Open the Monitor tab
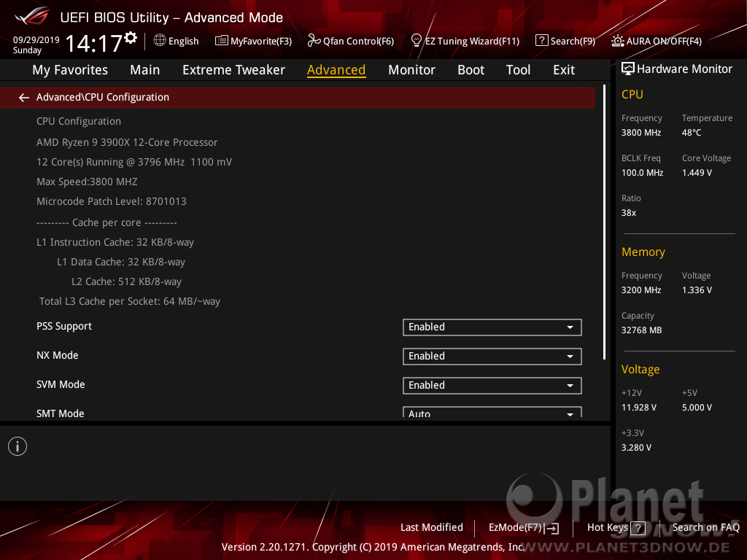 coord(411,70)
